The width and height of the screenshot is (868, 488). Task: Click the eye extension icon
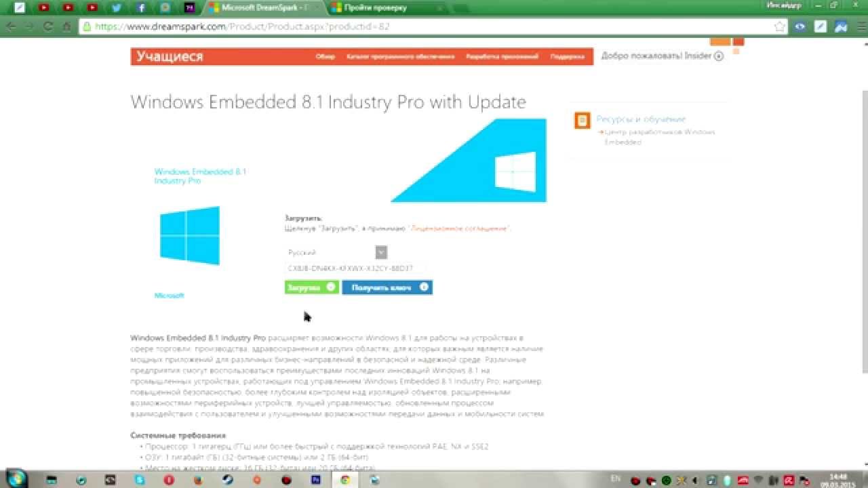click(x=800, y=27)
